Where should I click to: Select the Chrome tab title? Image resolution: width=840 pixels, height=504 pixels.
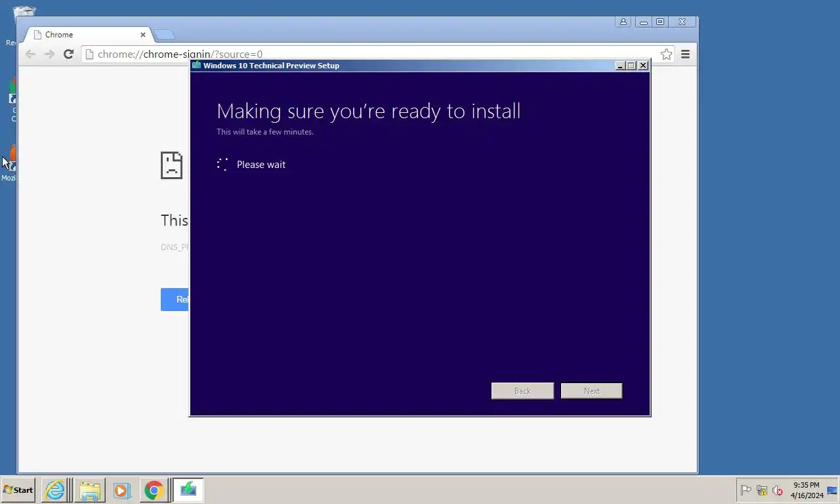pos(59,35)
